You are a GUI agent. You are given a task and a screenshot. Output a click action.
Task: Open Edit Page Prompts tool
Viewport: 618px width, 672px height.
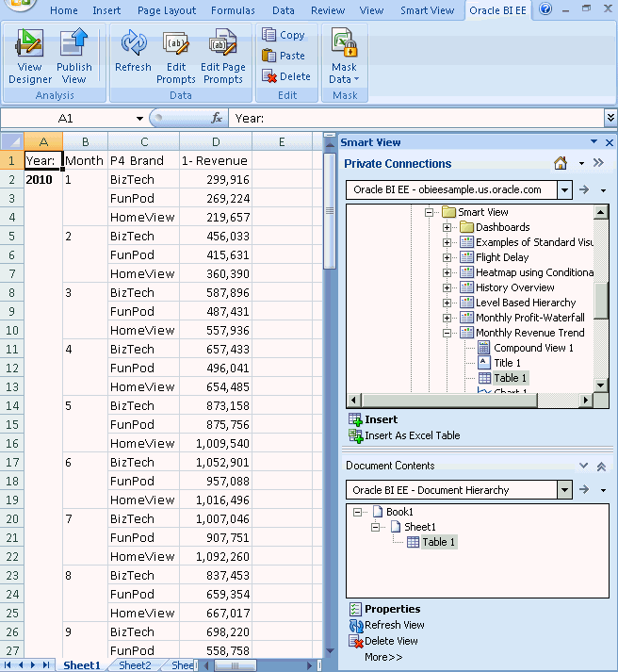tap(223, 57)
